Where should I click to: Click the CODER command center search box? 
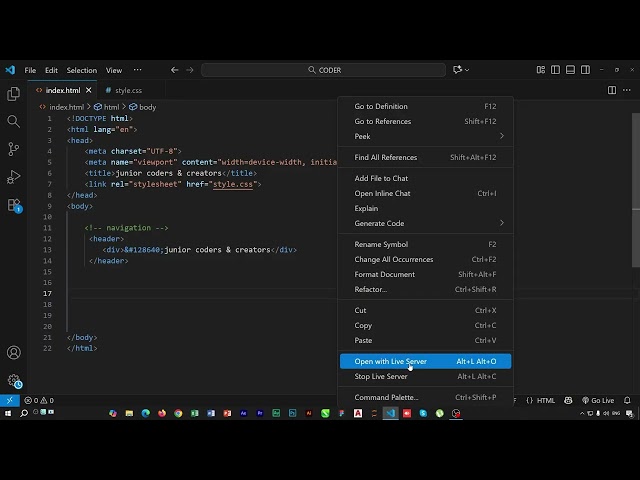323,70
